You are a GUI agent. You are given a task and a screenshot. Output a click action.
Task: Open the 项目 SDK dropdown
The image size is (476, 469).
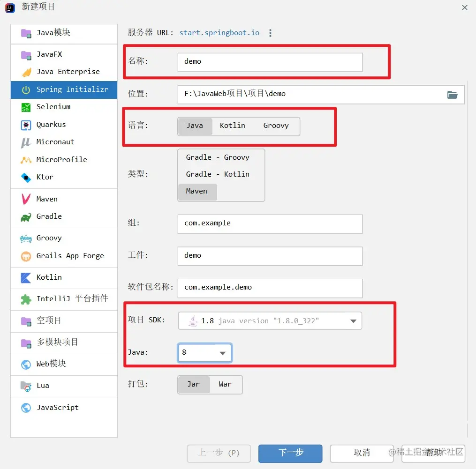(x=270, y=320)
